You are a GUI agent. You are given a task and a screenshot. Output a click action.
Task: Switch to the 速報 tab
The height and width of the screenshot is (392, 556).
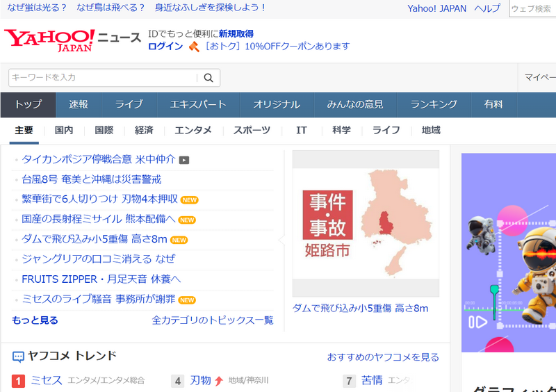click(x=79, y=105)
